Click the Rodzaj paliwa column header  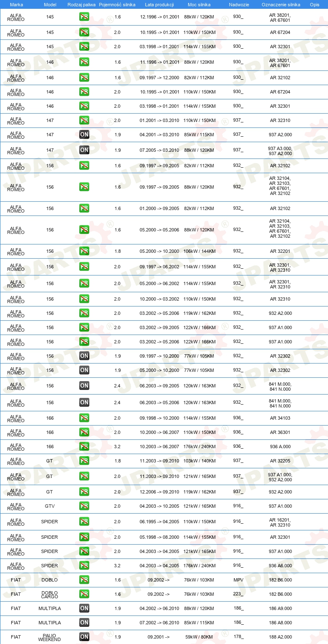point(81,5)
